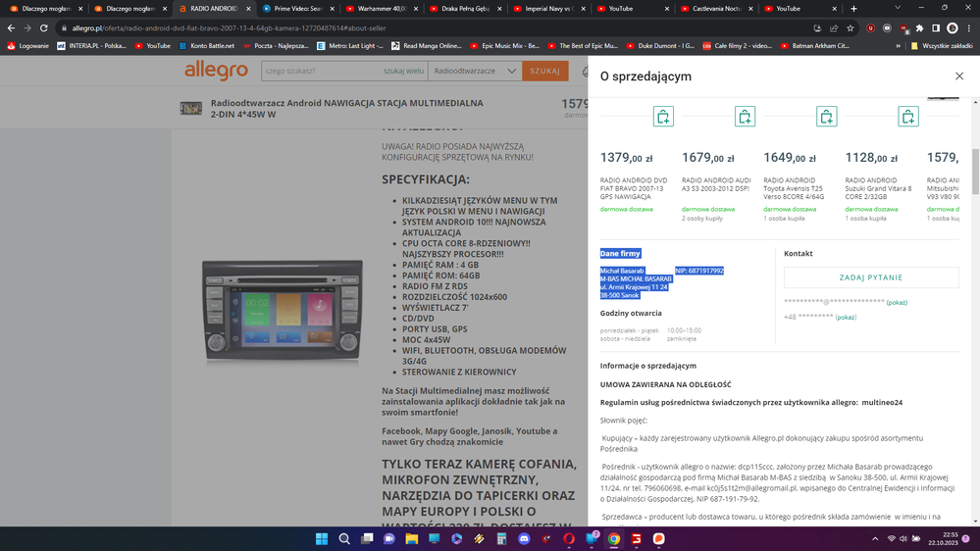
Task: Click the orange SZUKAJ button
Action: (545, 71)
